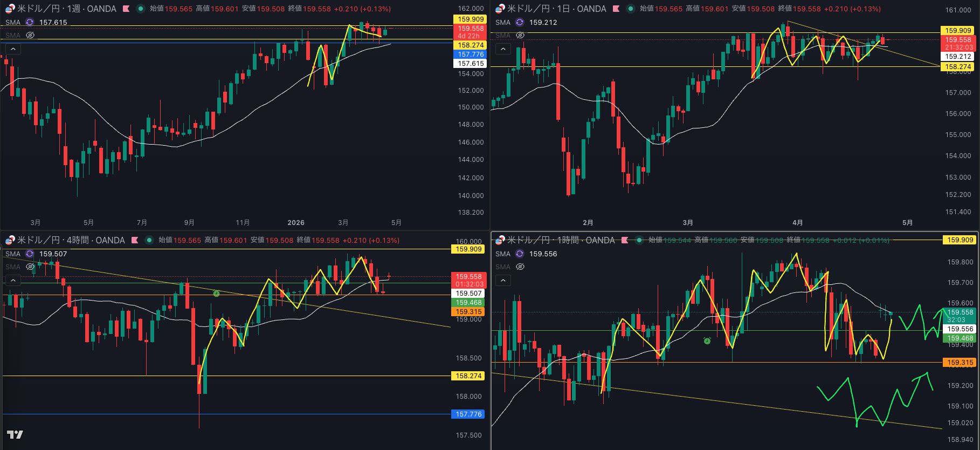Click the +0.210 (+0.13%) change in weekly header
The image size is (980, 450).
[x=362, y=9]
